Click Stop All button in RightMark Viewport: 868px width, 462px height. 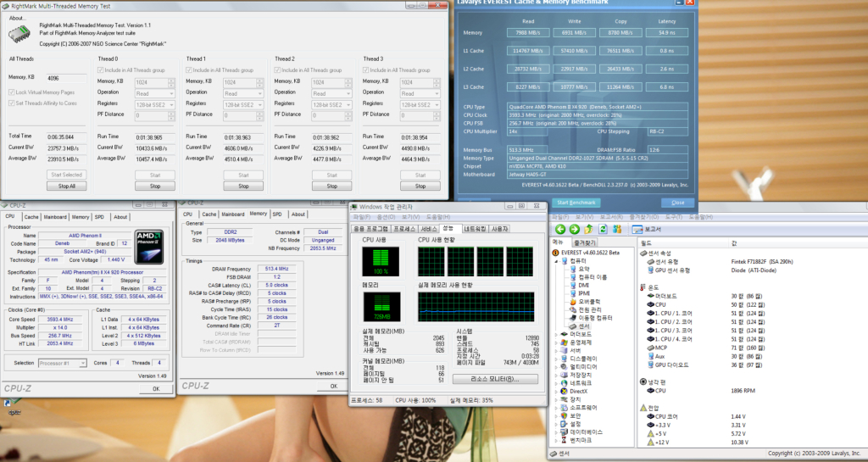66,186
